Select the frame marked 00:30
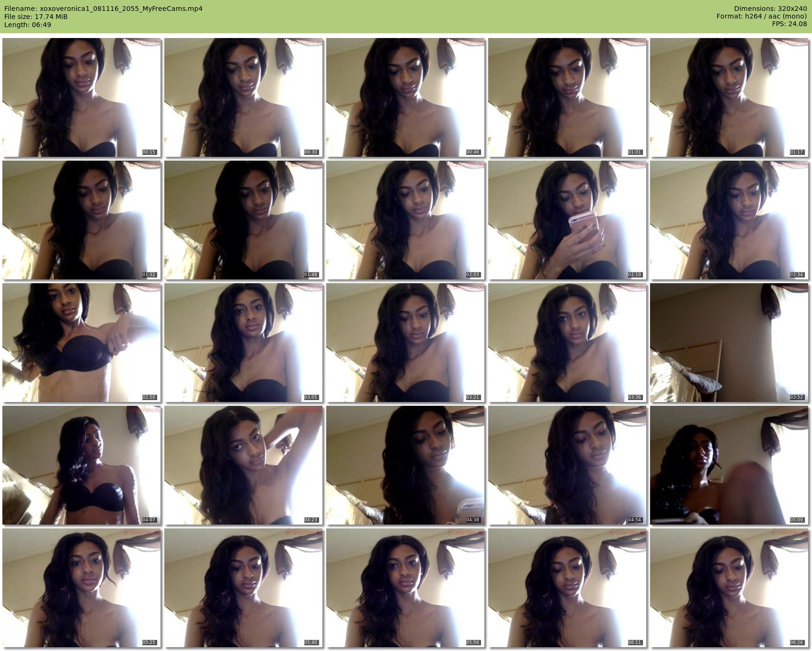Viewport: 812px width, 651px height. 244,97
